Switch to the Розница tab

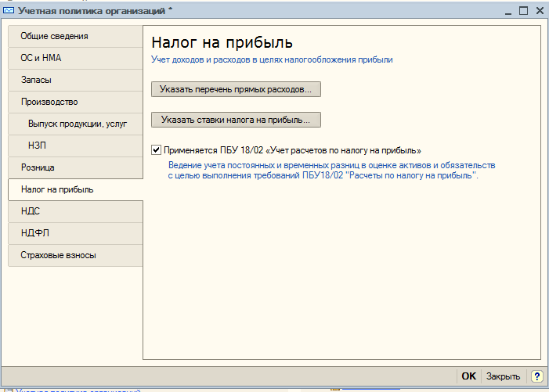[x=75, y=167]
